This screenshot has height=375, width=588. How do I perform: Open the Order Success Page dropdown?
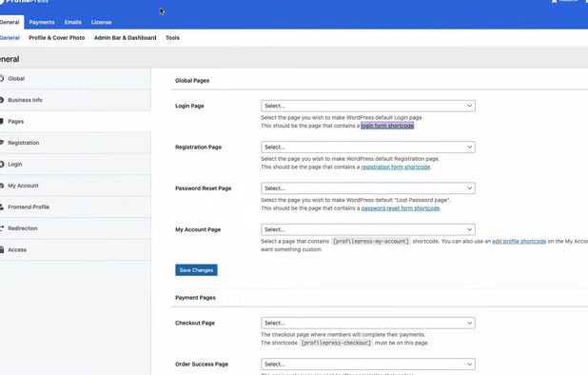[368, 365]
